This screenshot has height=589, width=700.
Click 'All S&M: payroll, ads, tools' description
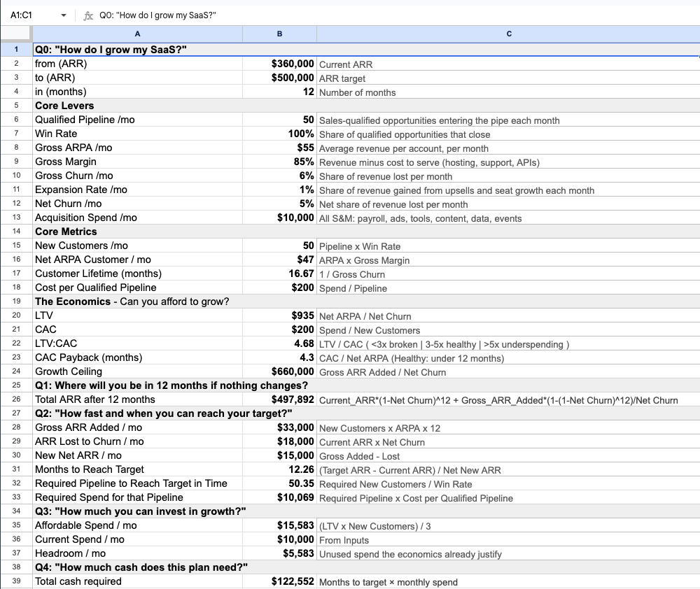point(508,218)
